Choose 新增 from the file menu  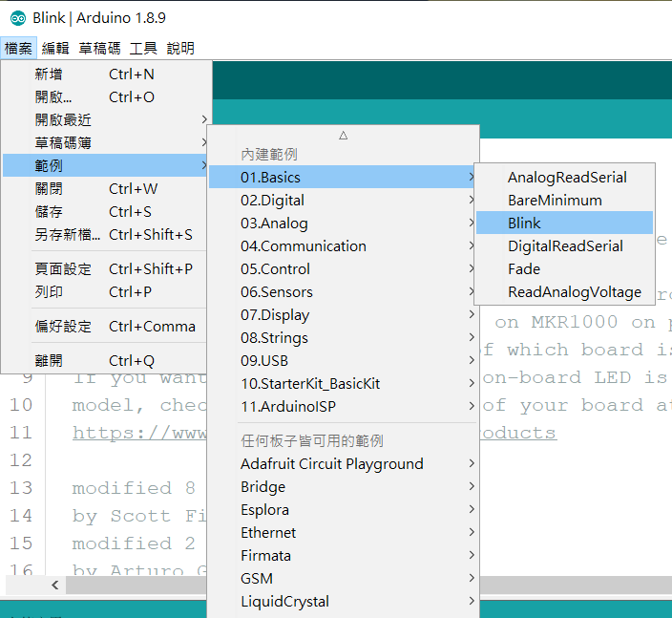click(105, 75)
